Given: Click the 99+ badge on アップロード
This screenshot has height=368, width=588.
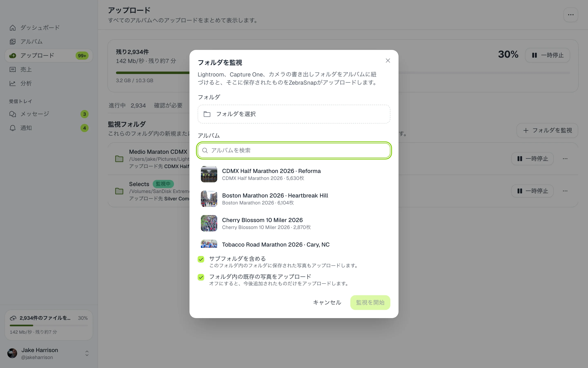Looking at the screenshot, I should [82, 56].
